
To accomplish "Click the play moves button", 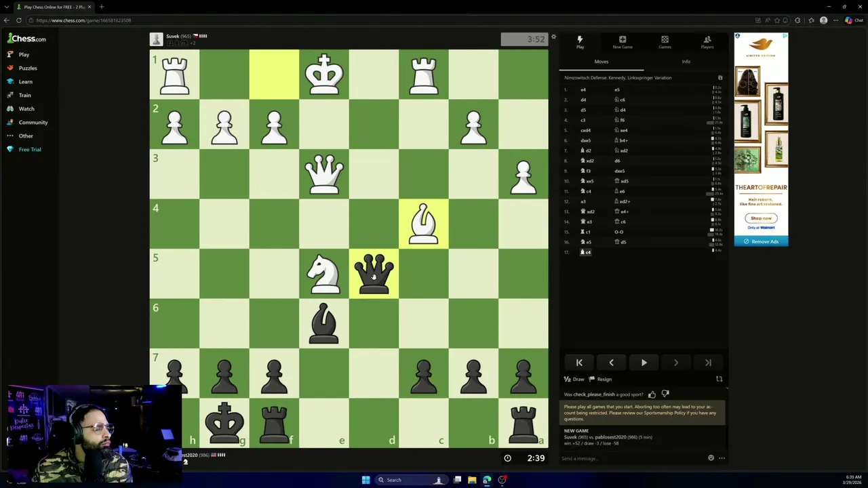I will tap(644, 363).
